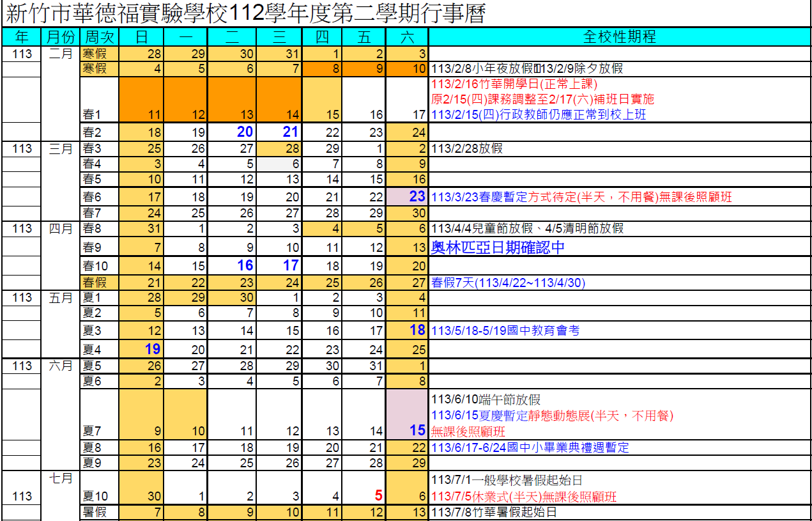This screenshot has height=521, width=812.
Task: Select the 夏3 week label
Action: coord(93,330)
